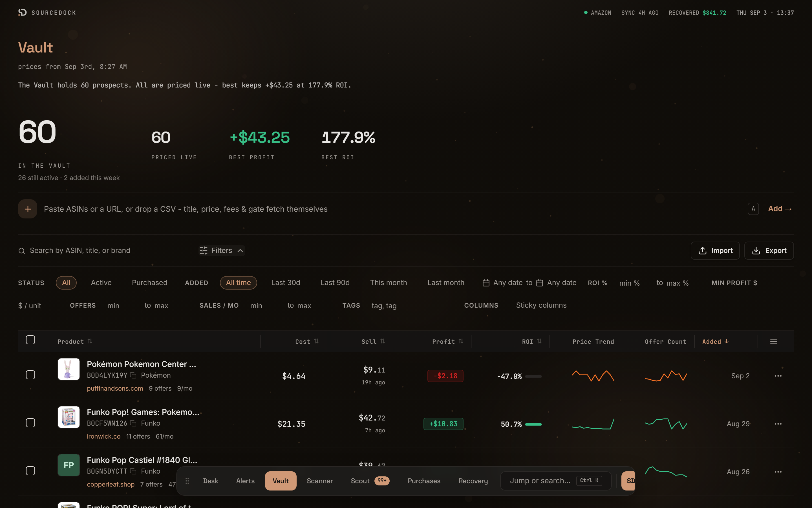The image size is (812, 508).
Task: Open the Sticky columns dropdown
Action: point(541,305)
